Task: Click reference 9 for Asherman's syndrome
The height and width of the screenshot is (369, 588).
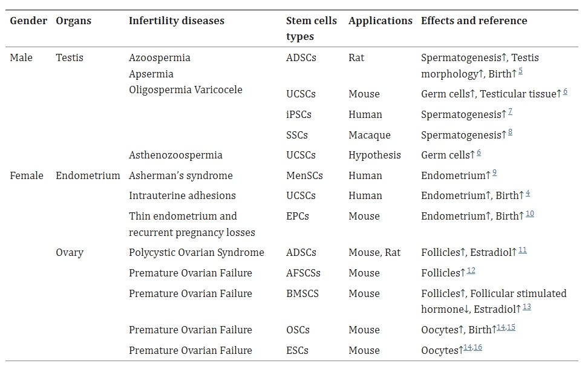Action: pos(494,173)
